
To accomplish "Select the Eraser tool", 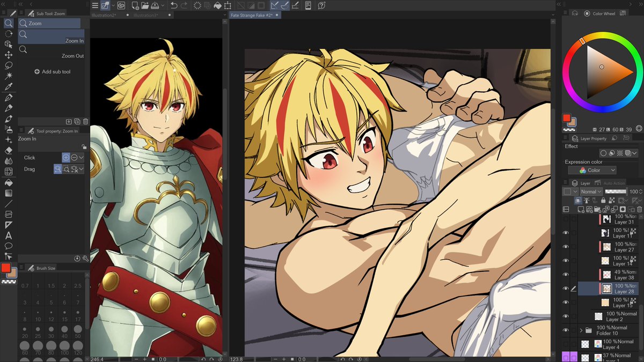I will (x=9, y=151).
